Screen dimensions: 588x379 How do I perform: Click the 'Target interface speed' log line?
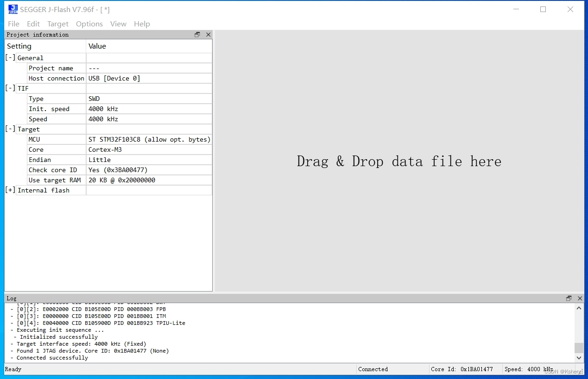(x=78, y=344)
